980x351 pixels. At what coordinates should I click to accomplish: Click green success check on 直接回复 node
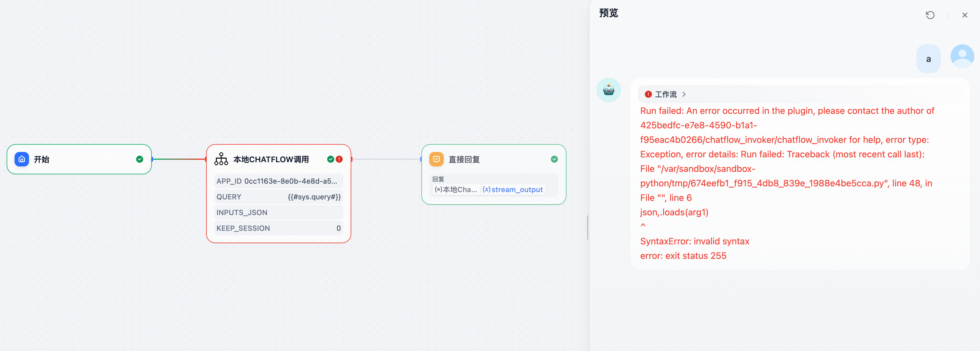tap(554, 159)
